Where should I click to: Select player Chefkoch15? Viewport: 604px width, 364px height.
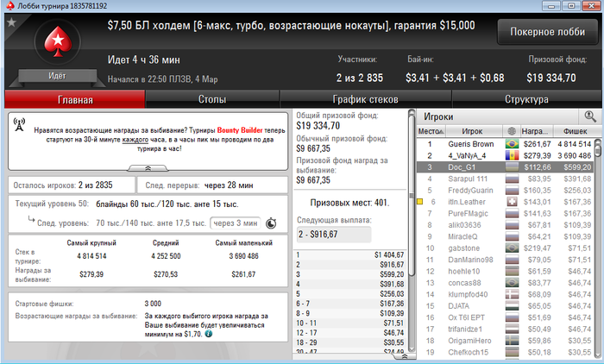point(505,352)
